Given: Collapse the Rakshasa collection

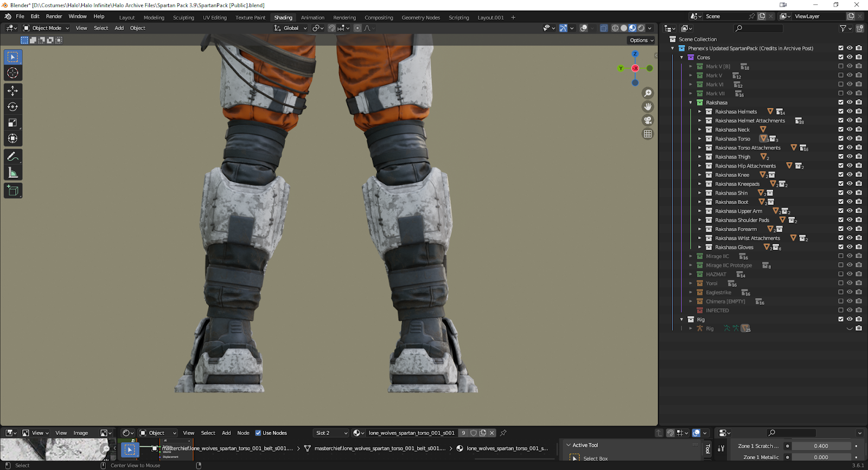Looking at the screenshot, I should (x=691, y=102).
